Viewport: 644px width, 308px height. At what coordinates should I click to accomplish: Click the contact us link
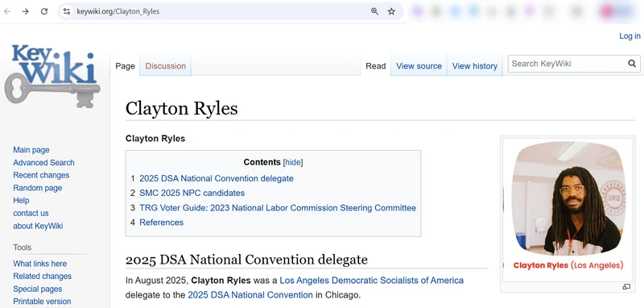pyautogui.click(x=31, y=213)
